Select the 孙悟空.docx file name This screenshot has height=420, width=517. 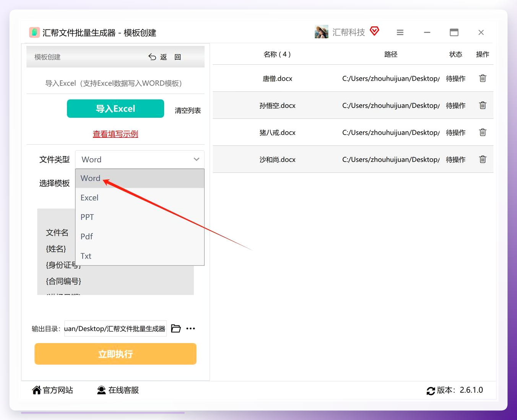click(277, 105)
